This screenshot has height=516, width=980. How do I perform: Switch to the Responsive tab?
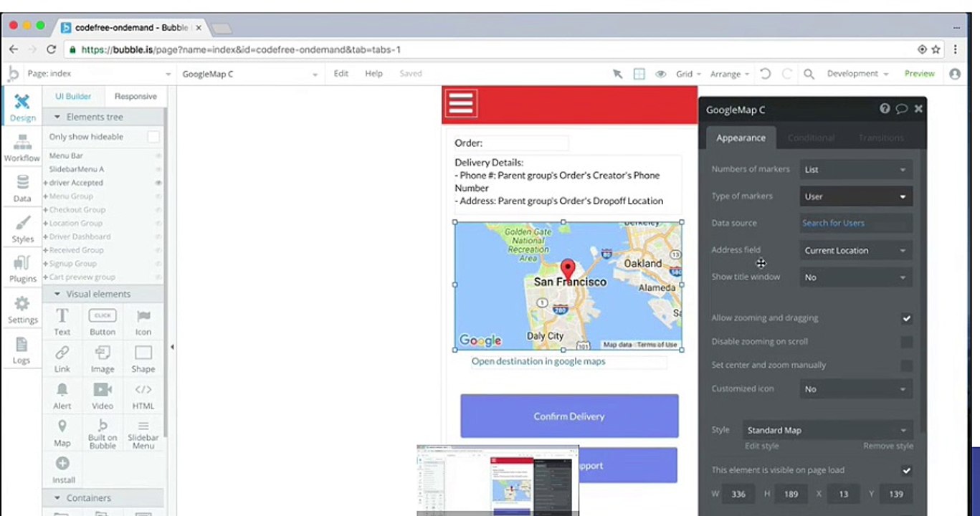coord(135,96)
